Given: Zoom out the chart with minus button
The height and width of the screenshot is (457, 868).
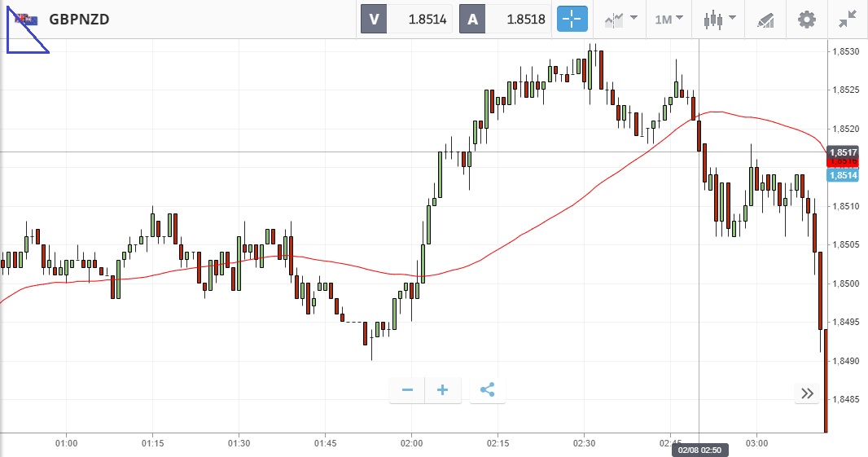Looking at the screenshot, I should [x=407, y=390].
